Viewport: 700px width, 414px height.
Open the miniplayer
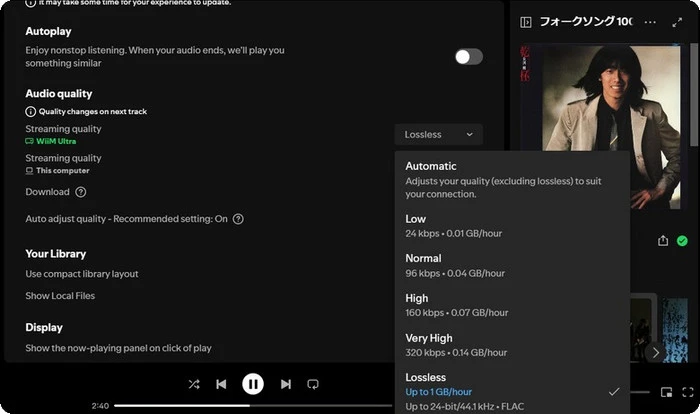tap(667, 392)
